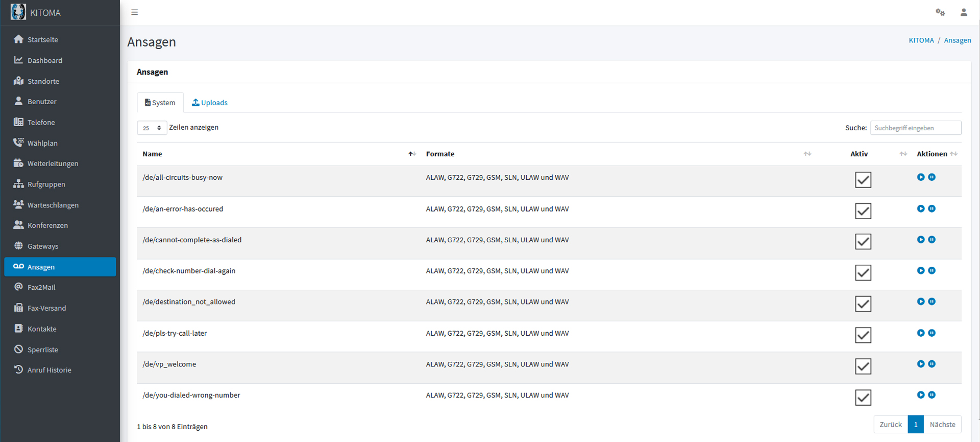The image size is (980, 442).
Task: Toggle Aktiv checkbox for /de/you-dialed-wrong-number
Action: [863, 398]
